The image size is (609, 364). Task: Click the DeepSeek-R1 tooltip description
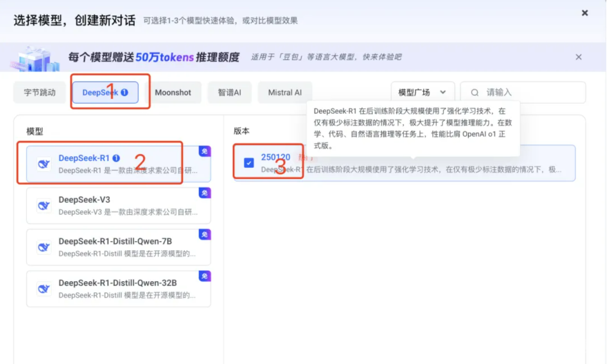413,128
